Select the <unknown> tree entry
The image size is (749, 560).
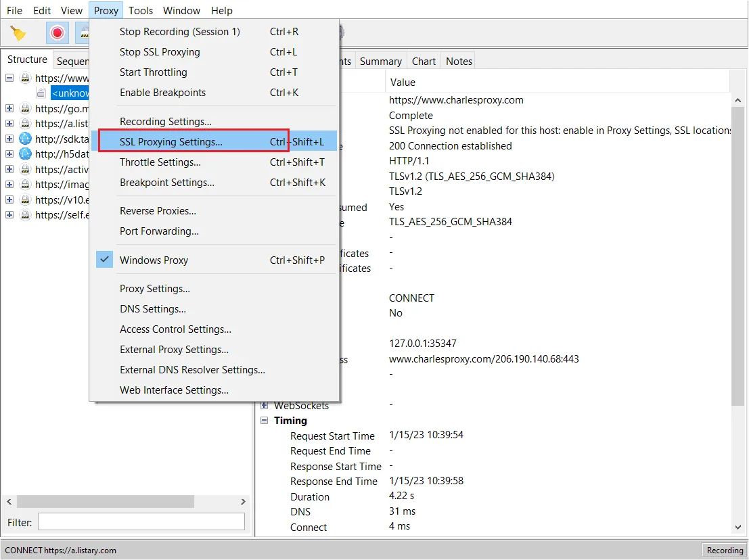click(x=70, y=93)
